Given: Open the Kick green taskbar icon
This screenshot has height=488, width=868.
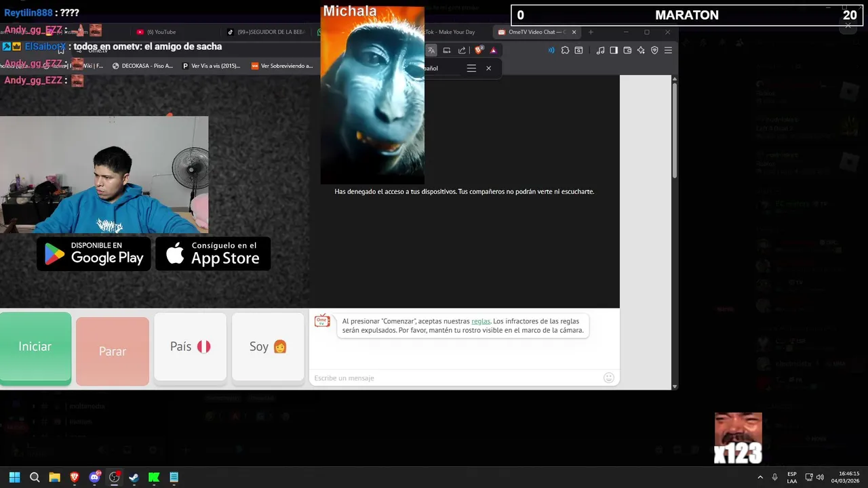Looking at the screenshot, I should pos(154,477).
